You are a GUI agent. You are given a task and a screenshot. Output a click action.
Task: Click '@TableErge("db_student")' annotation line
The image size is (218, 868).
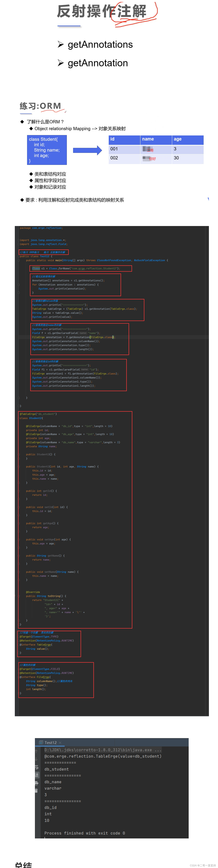point(38,414)
